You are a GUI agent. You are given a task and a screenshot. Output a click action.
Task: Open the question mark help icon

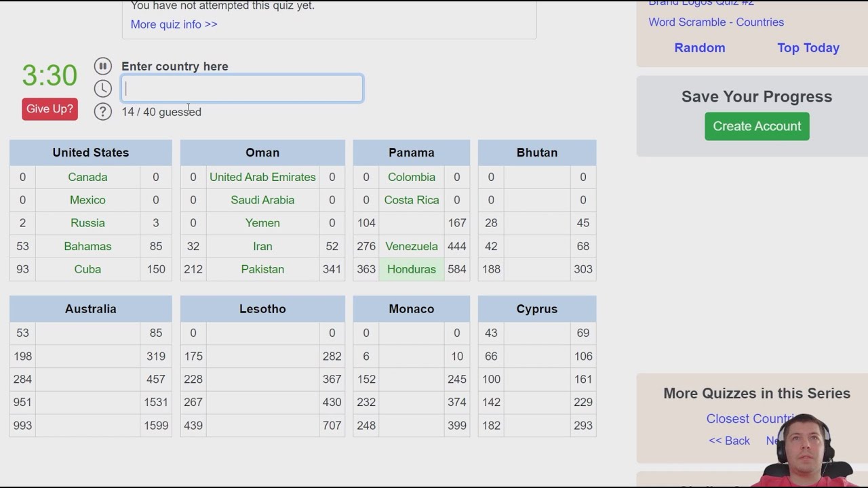[102, 111]
